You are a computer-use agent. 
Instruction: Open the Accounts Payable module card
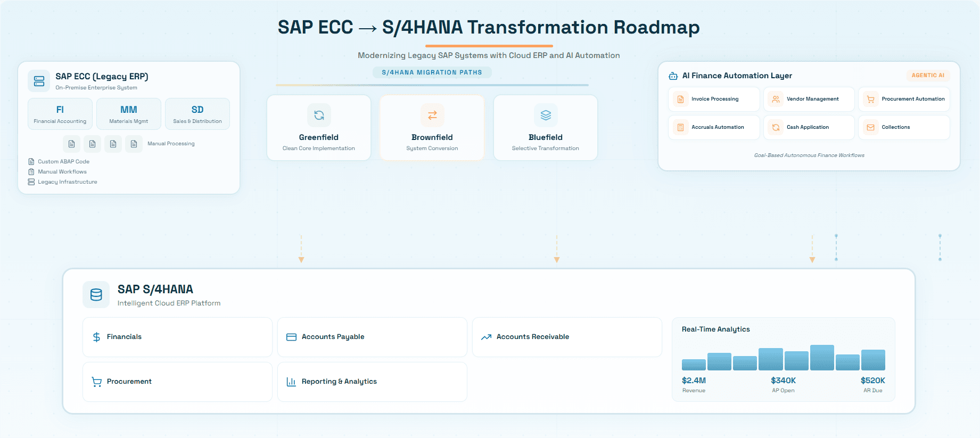point(372,337)
